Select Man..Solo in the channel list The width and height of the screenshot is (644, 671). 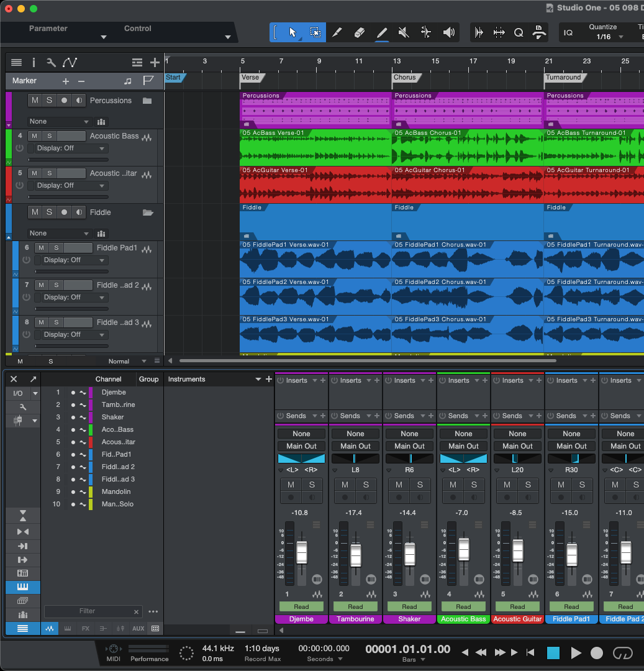click(x=117, y=504)
